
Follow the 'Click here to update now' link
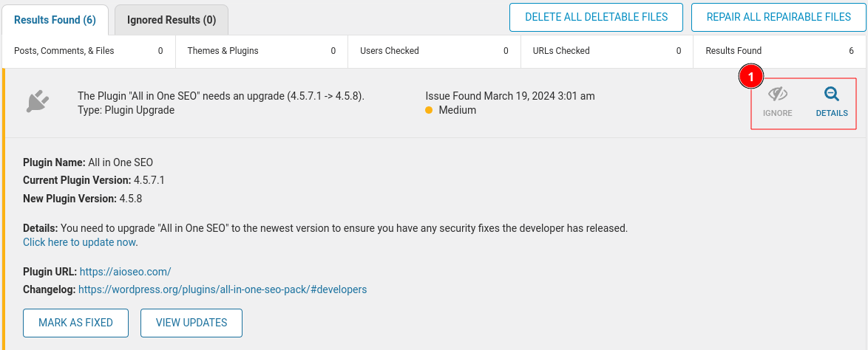(x=80, y=242)
